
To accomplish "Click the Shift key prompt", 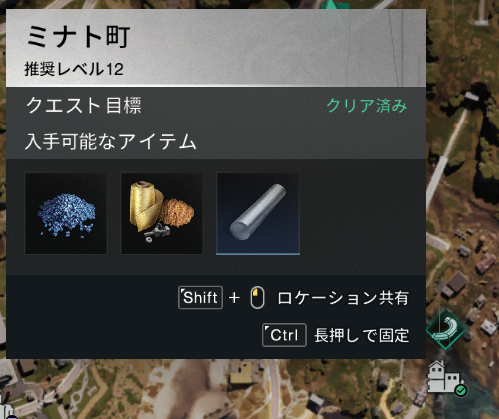I will click(x=200, y=297).
